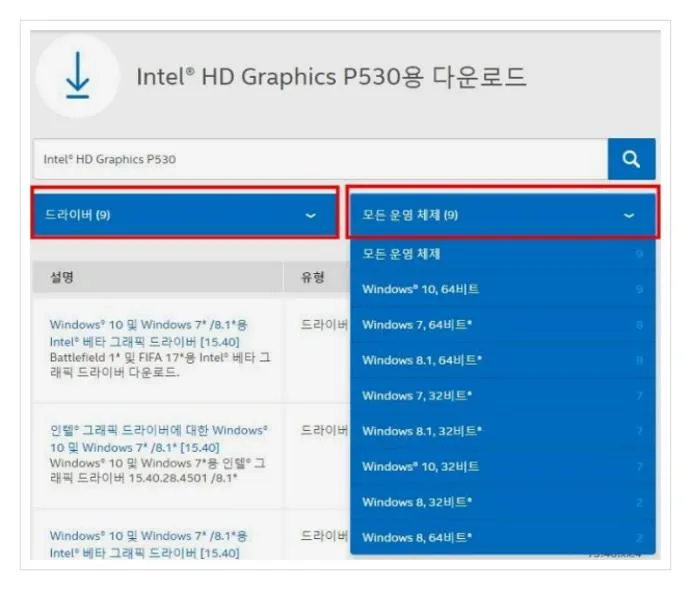Screen dimensions: 691x590
Task: Choose Windows 8.1, 32비트 option
Action: [502, 431]
